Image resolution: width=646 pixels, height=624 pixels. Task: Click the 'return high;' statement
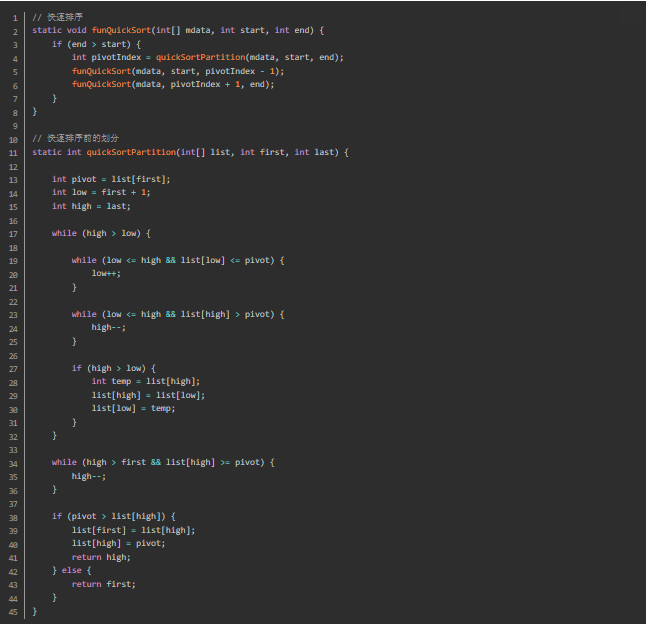pos(101,558)
